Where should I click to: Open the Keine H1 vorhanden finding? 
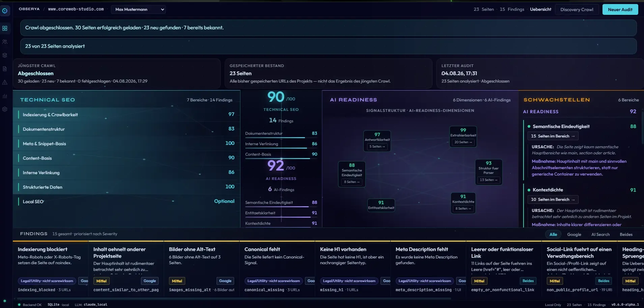pos(353,269)
